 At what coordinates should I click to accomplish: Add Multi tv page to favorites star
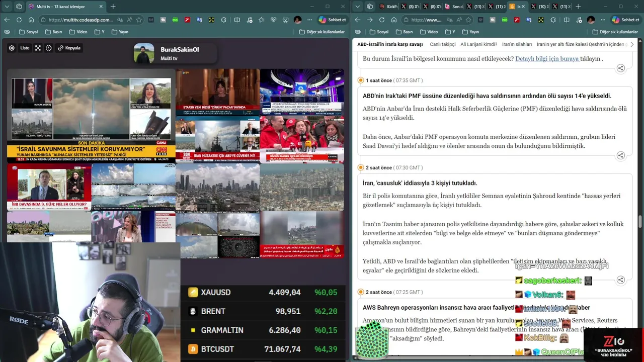tap(139, 20)
